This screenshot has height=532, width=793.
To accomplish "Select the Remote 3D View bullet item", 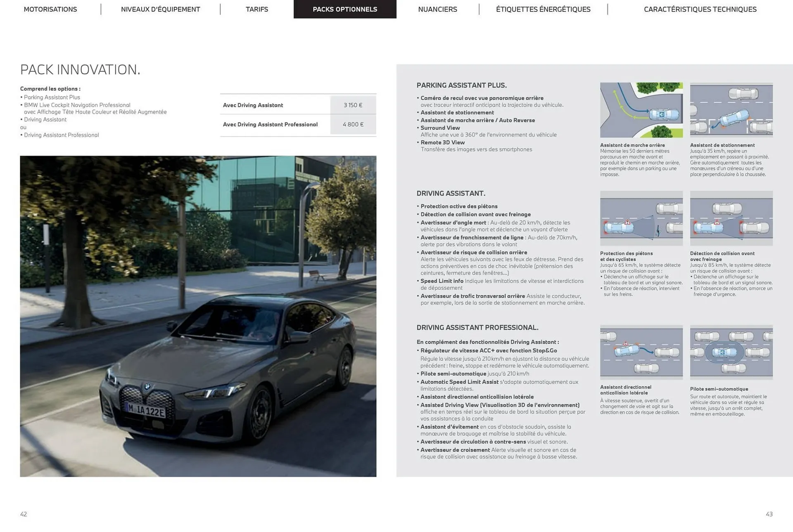I will [x=443, y=142].
